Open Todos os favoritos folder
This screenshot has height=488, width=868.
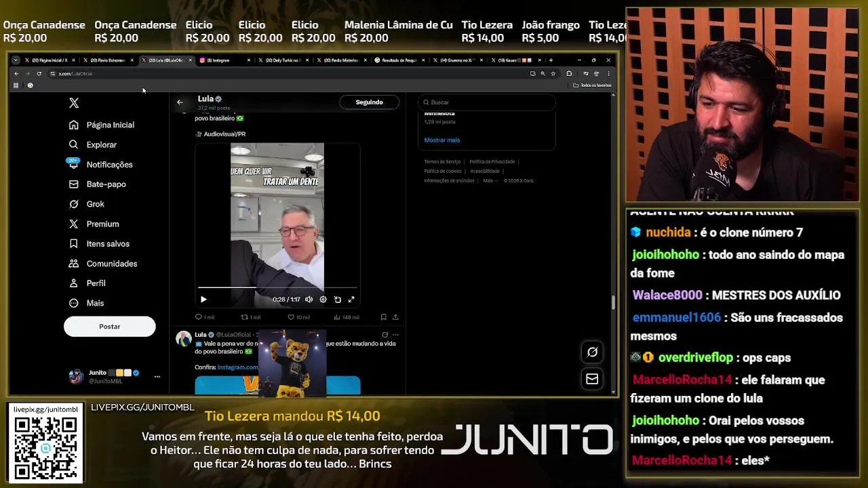(x=593, y=85)
